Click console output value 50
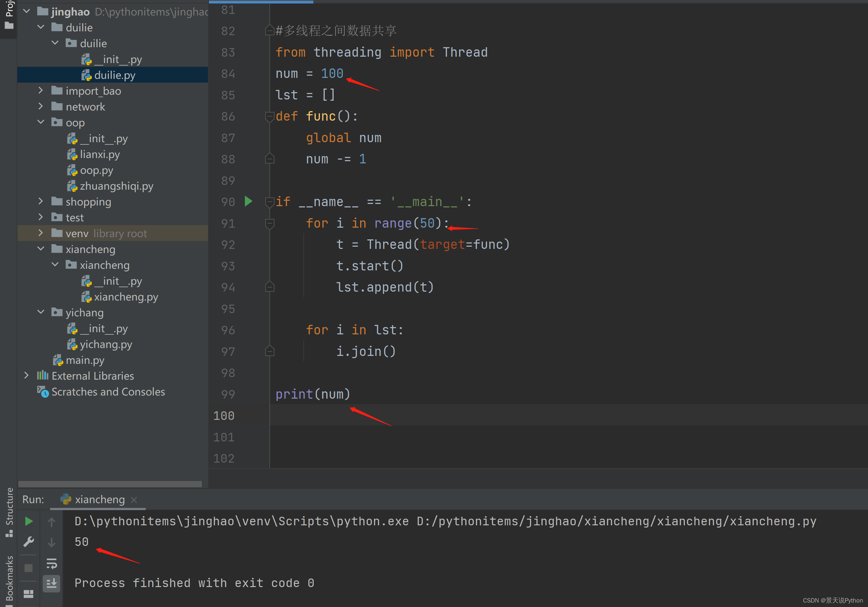 click(x=81, y=541)
